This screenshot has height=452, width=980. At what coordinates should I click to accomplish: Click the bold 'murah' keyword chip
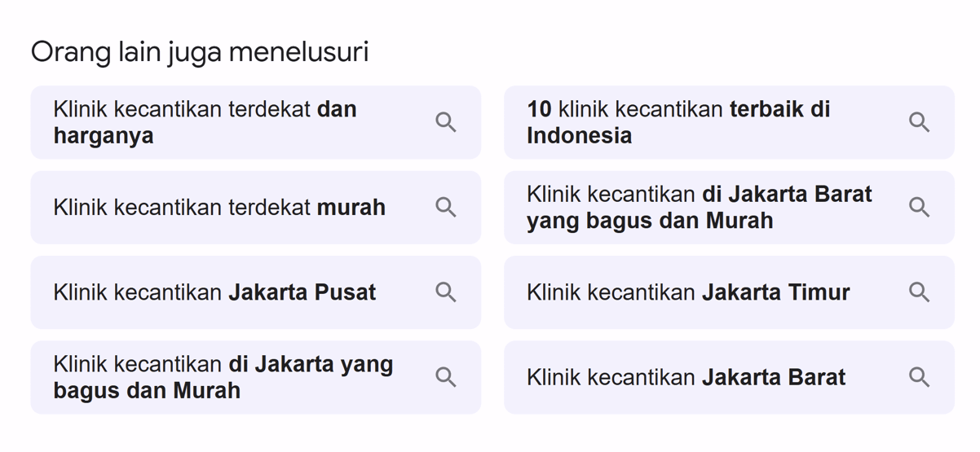[351, 207]
